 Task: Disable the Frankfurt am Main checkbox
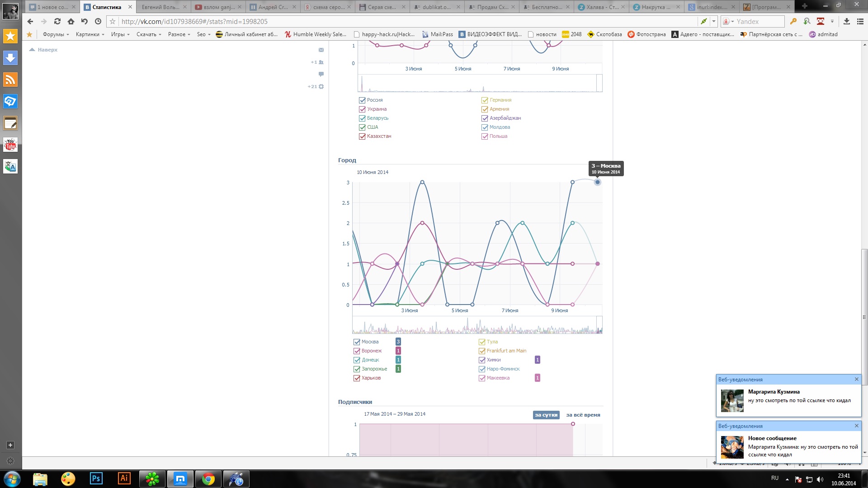click(482, 351)
